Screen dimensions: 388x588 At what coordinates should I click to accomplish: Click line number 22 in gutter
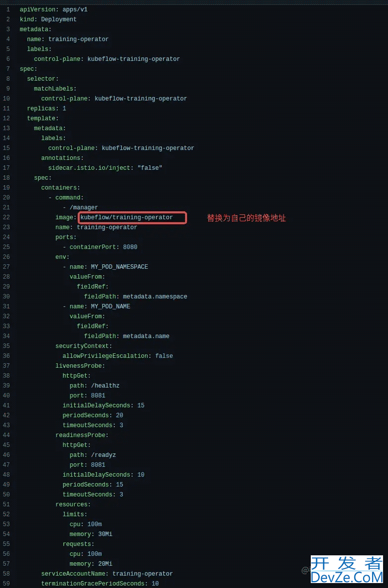click(x=6, y=217)
